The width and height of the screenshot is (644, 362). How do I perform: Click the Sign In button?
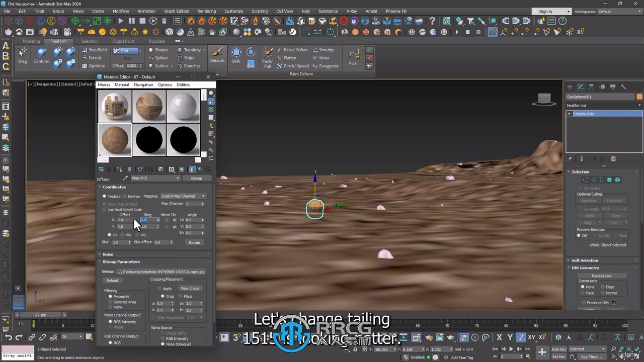(x=552, y=12)
